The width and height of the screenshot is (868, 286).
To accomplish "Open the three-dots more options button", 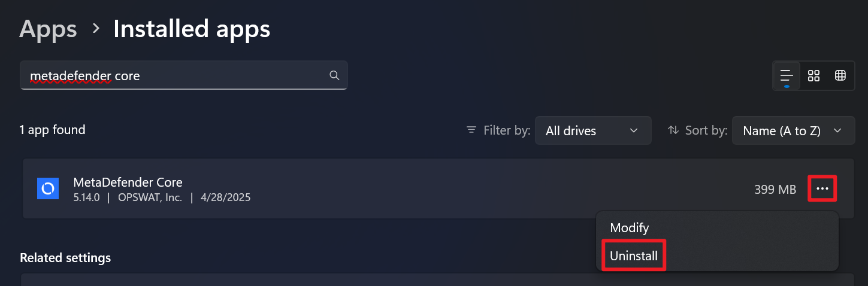I will coord(822,189).
